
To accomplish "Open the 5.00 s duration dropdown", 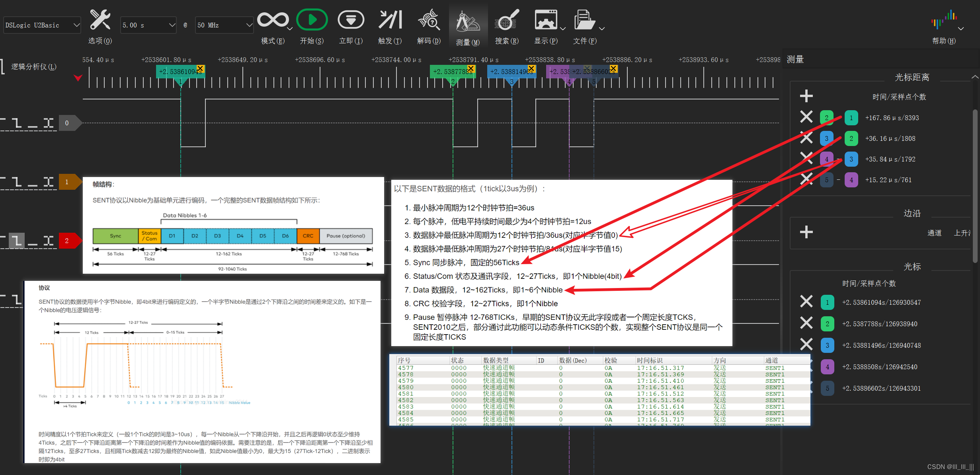I will coord(148,25).
